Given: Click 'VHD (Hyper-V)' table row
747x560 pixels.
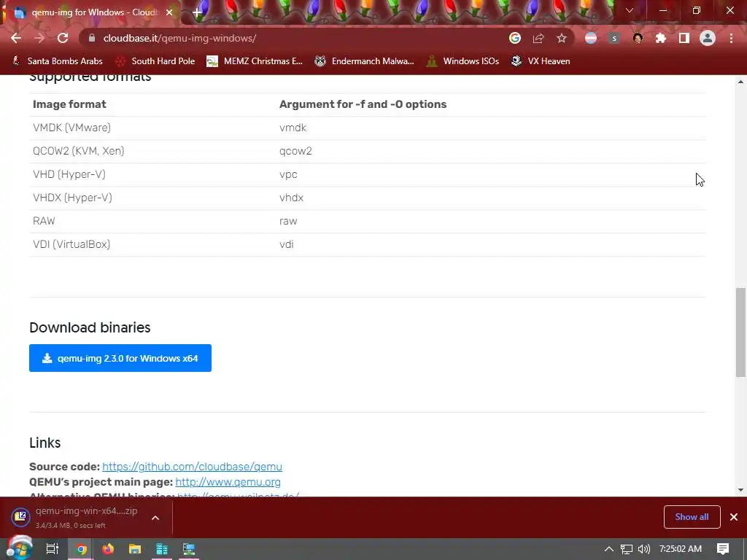Looking at the screenshot, I should point(368,174).
